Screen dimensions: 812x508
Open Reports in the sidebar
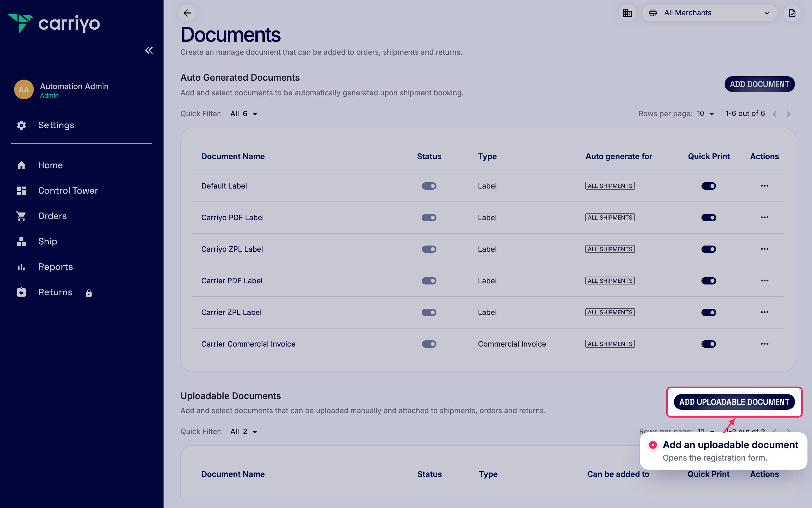tap(55, 267)
